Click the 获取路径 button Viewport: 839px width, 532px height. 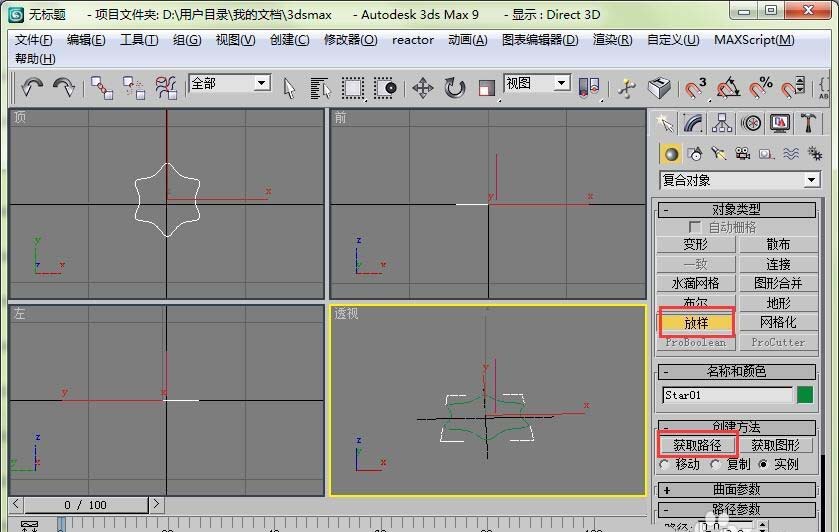tap(697, 445)
